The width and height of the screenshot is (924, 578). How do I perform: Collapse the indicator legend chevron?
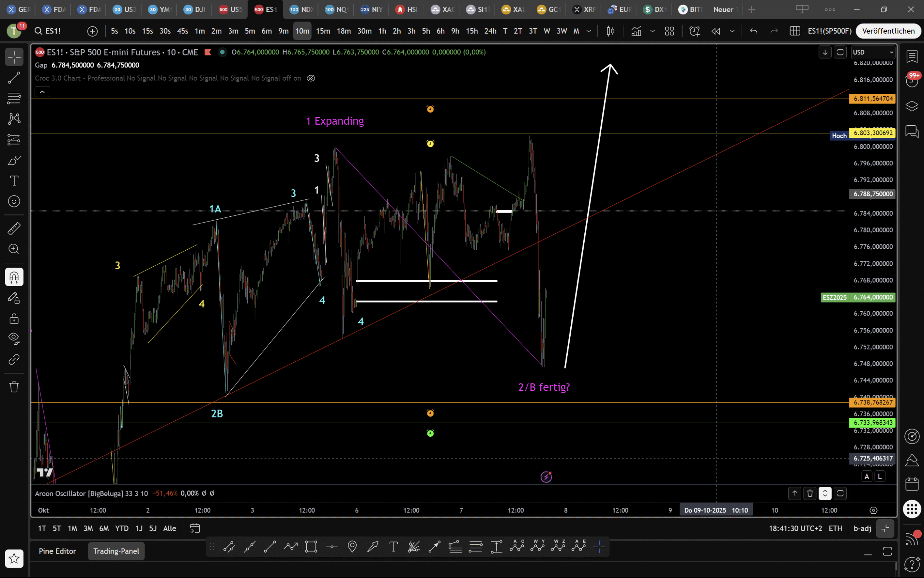(x=43, y=92)
